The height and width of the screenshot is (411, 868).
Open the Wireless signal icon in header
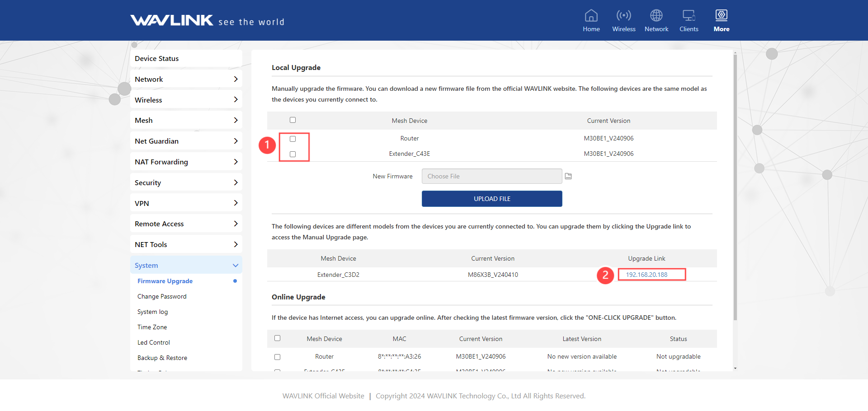623,16
